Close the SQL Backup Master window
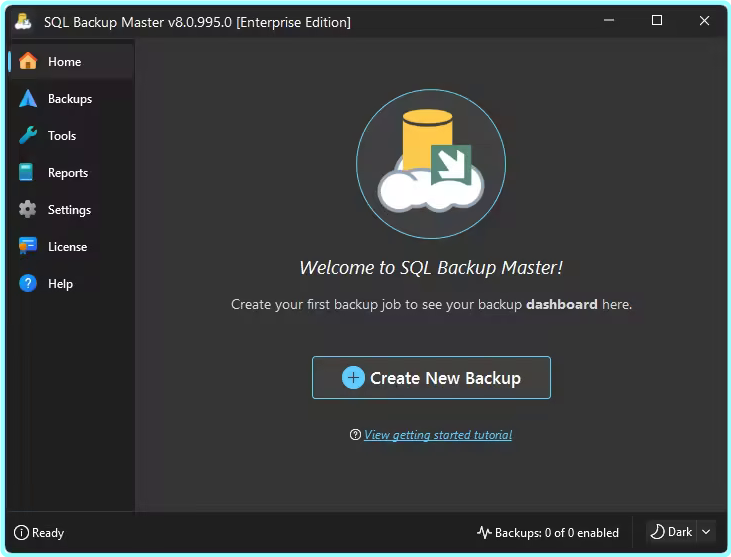Viewport: 731px width, 557px height. 704,21
